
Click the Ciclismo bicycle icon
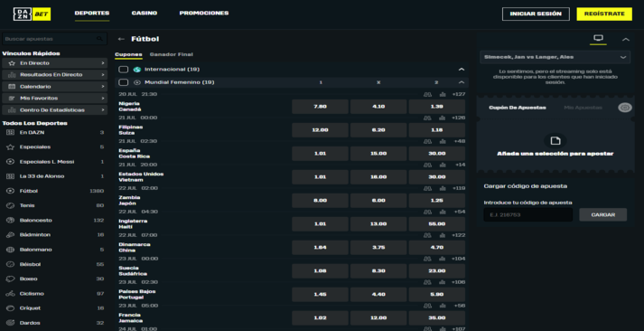point(10,293)
